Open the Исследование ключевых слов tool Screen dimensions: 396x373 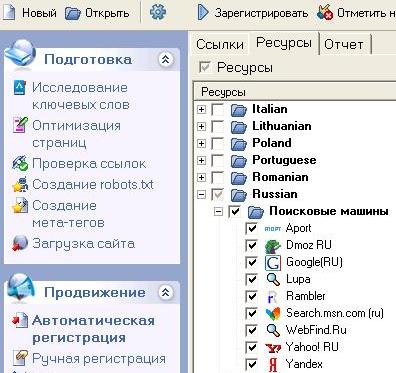click(x=80, y=96)
